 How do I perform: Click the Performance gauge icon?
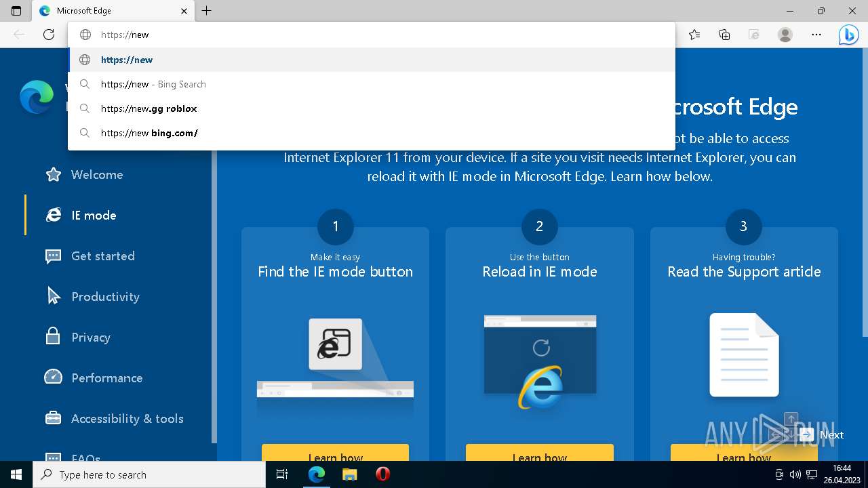[54, 377]
